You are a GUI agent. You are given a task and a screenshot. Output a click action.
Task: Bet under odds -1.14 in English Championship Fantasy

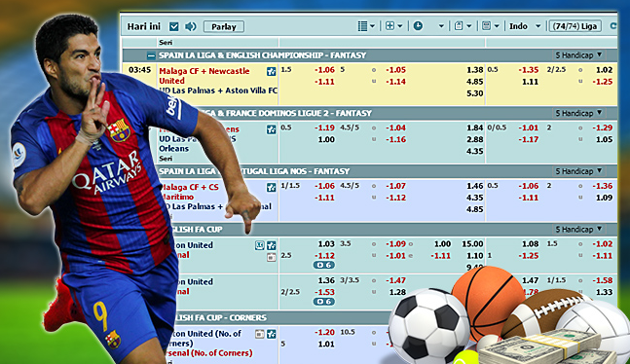(395, 82)
